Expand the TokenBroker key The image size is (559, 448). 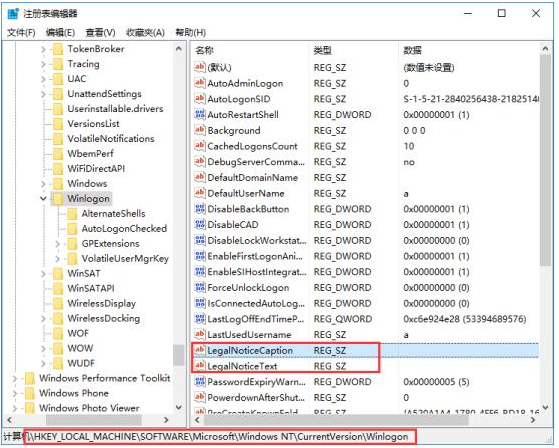(x=43, y=49)
